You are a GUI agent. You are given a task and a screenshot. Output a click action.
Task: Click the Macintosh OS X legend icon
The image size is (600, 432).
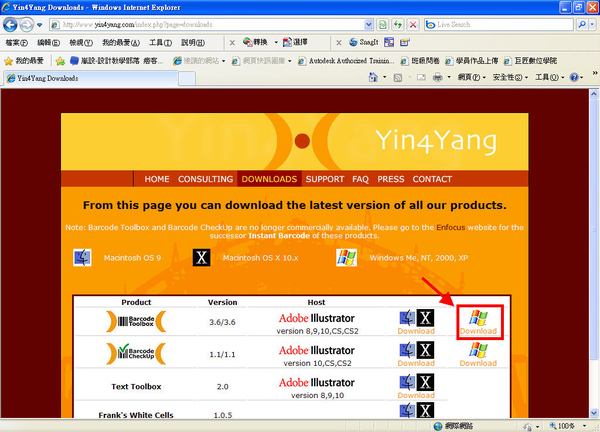point(201,258)
